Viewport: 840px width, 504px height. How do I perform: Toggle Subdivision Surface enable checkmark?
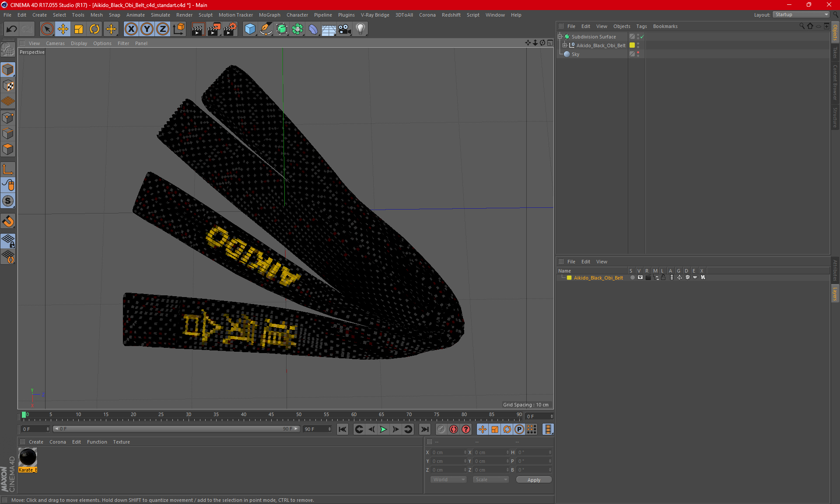(x=642, y=37)
